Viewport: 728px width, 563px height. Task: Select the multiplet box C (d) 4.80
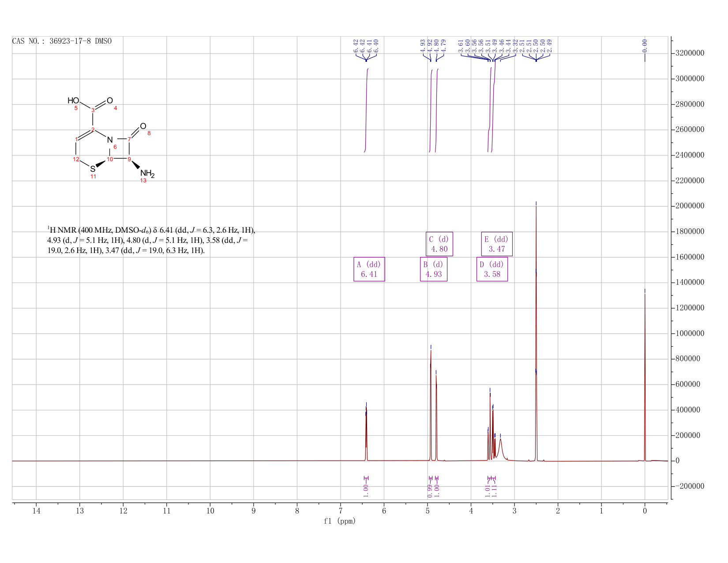point(439,244)
